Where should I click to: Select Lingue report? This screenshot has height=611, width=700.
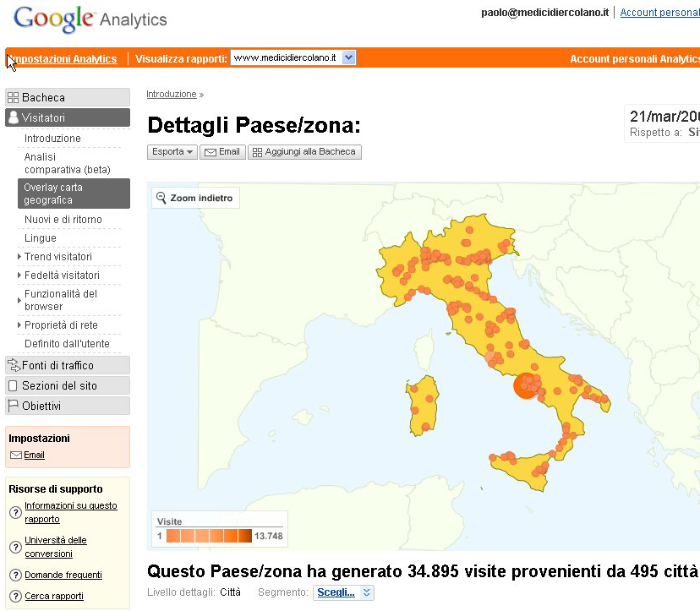41,237
